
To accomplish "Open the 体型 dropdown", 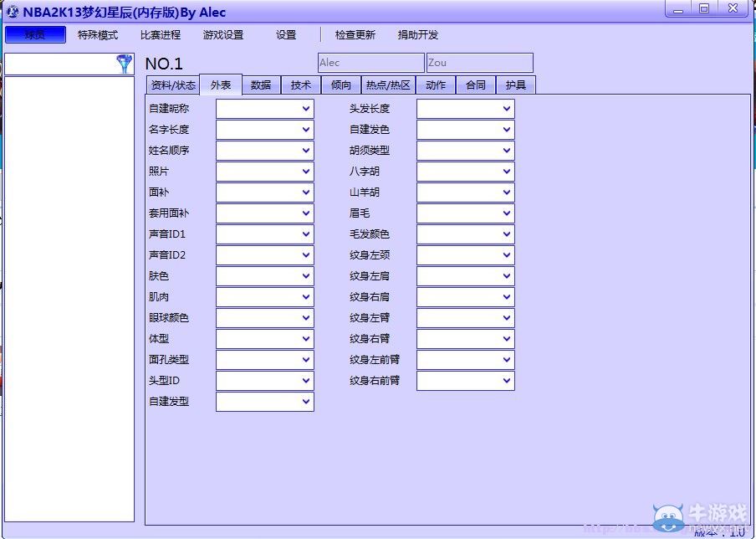I will point(265,339).
